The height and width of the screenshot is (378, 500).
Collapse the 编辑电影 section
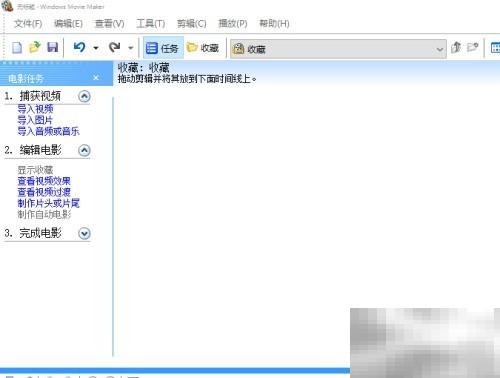[84, 150]
